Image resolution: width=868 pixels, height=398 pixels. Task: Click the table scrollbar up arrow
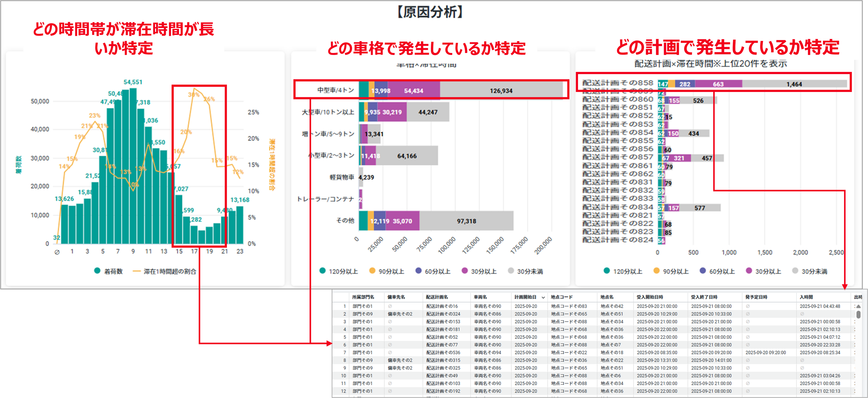click(859, 306)
